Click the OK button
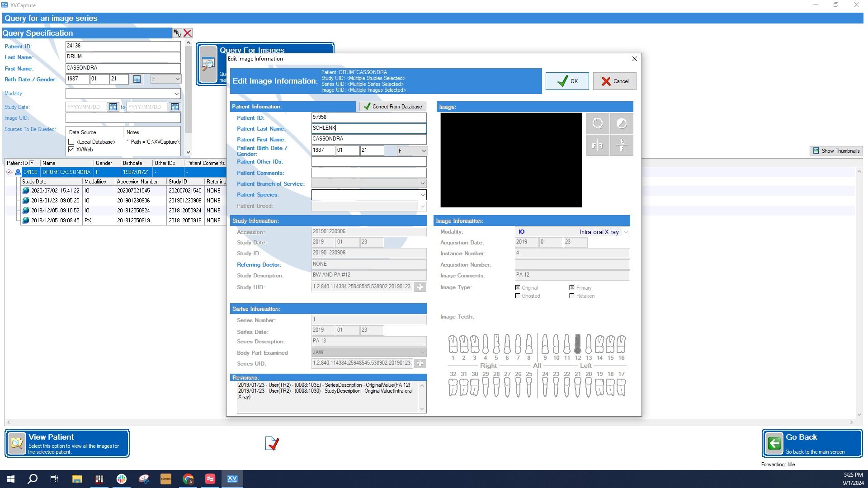The height and width of the screenshot is (488, 868). 567,81
